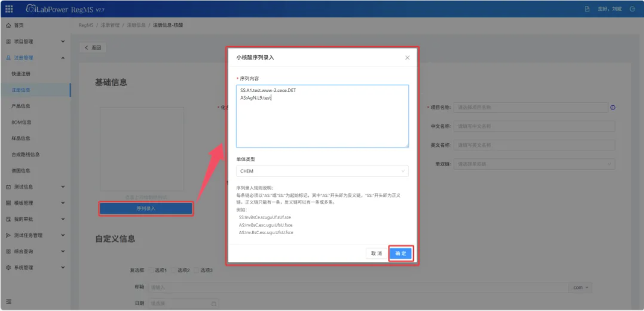Close the 小核酸序列录入 dialog with X

[407, 58]
